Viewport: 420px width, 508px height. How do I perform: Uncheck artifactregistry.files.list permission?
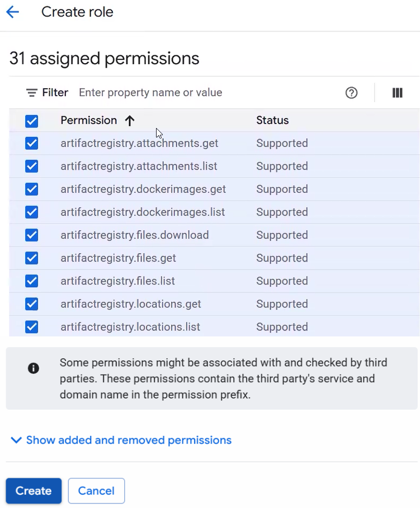point(32,281)
